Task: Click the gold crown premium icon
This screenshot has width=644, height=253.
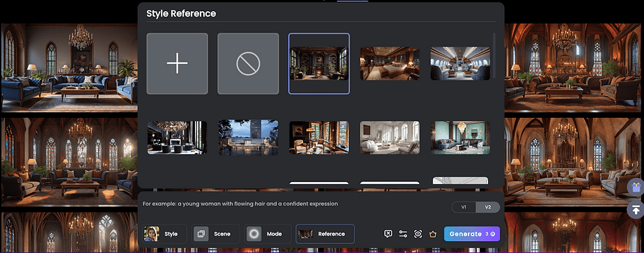Action: (432, 234)
